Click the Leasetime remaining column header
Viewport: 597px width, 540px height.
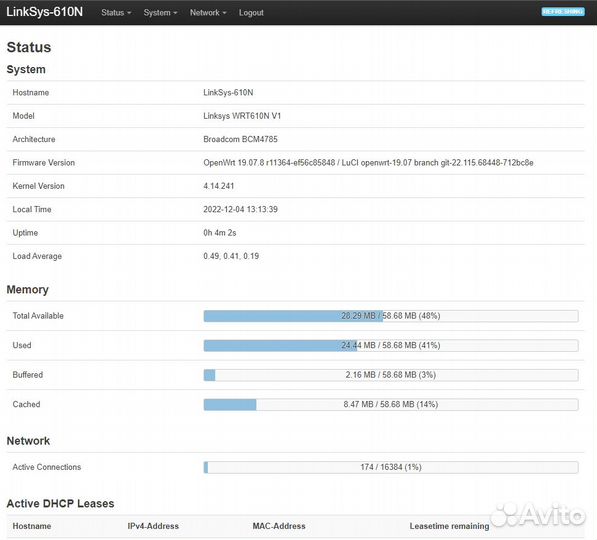(x=449, y=526)
